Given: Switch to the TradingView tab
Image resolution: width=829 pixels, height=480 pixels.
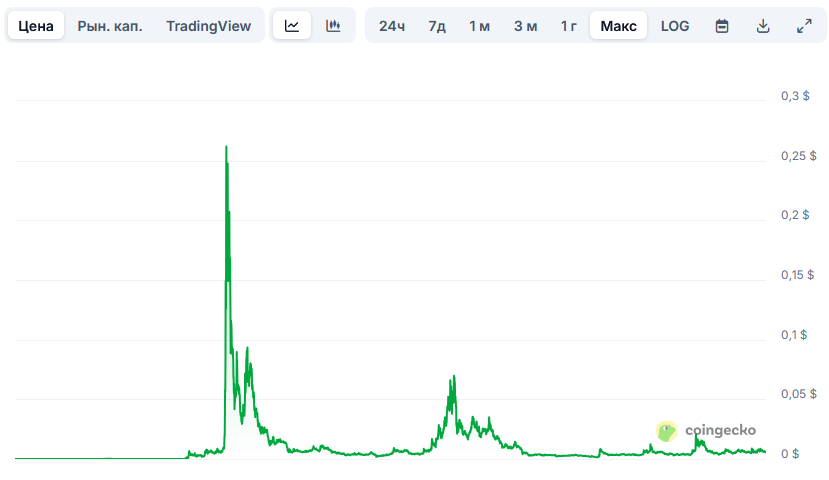Looking at the screenshot, I should click(208, 25).
